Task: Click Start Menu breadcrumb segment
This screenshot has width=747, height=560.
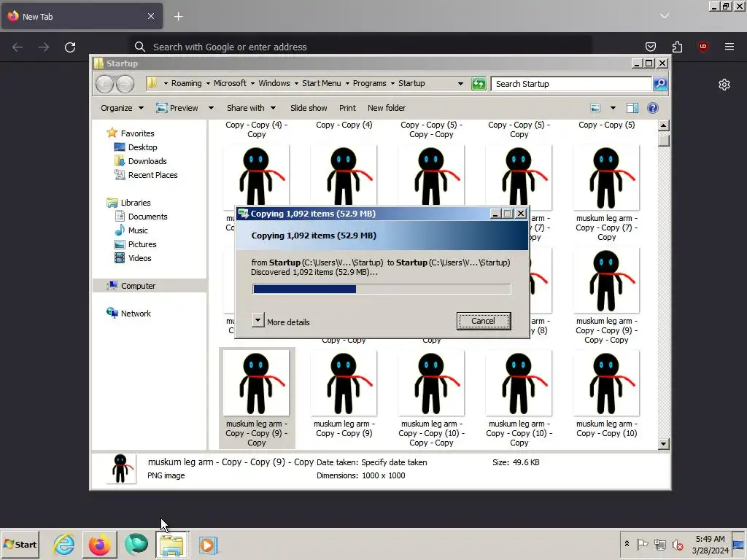Action: [x=322, y=83]
